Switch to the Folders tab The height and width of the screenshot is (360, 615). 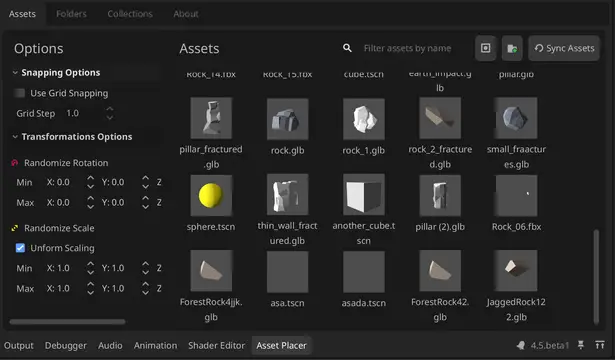point(71,14)
